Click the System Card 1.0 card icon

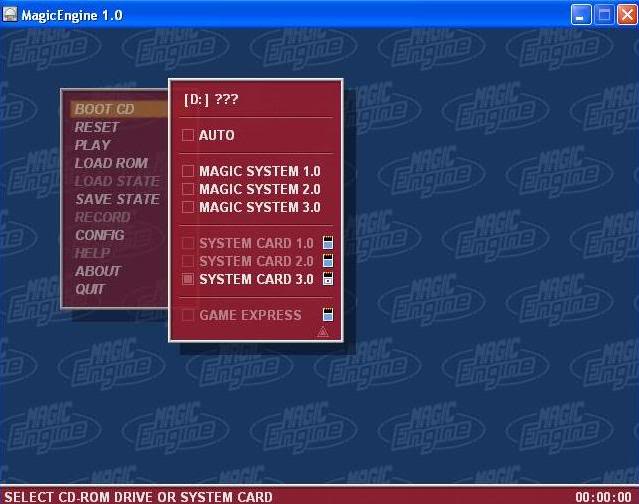pos(328,242)
